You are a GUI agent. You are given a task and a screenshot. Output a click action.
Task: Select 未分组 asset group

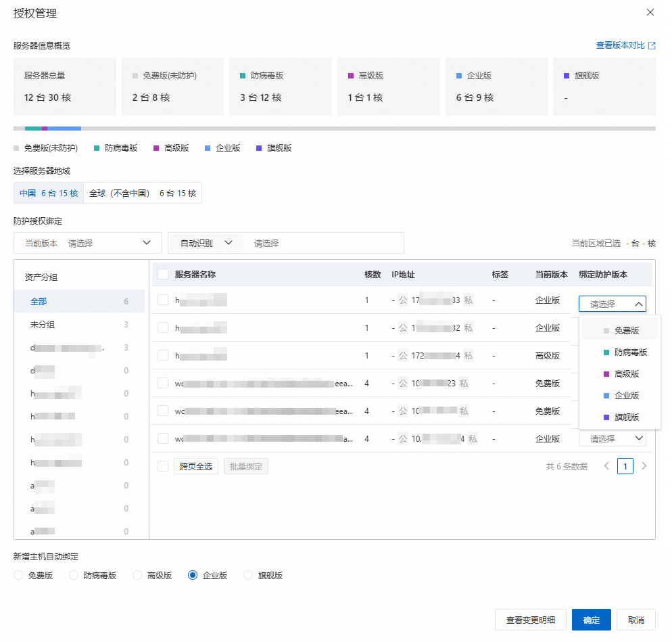pyautogui.click(x=79, y=324)
